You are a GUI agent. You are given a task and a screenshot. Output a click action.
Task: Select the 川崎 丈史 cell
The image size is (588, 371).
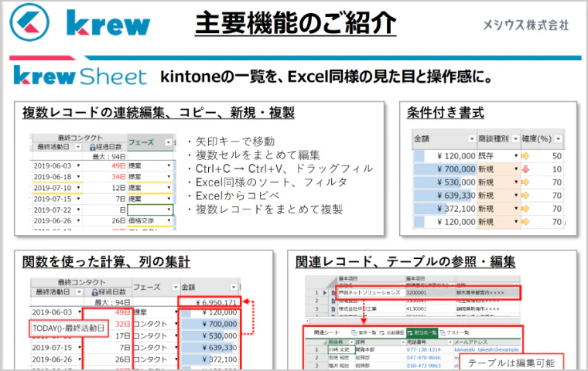(x=341, y=349)
